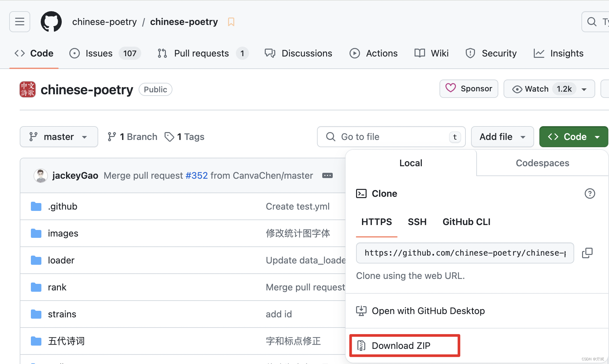Image resolution: width=609 pixels, height=364 pixels.
Task: Open jackeyGao's profile link
Action: [x=75, y=175]
